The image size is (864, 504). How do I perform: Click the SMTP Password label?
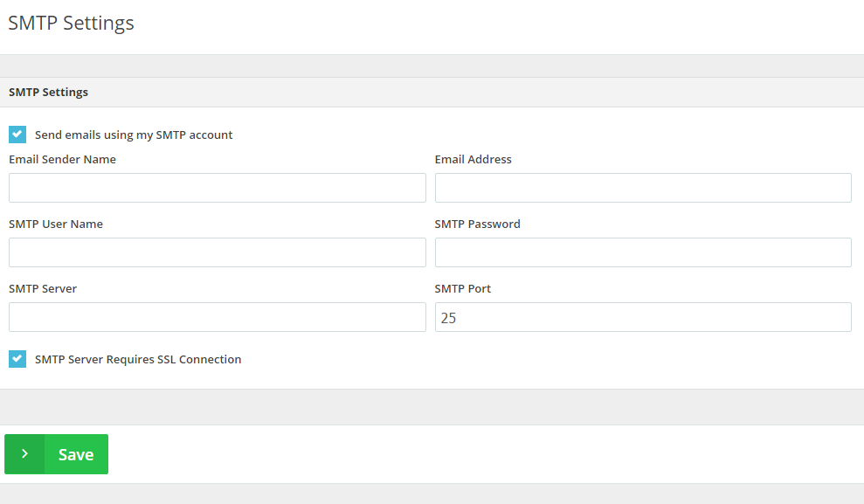pyautogui.click(x=477, y=224)
